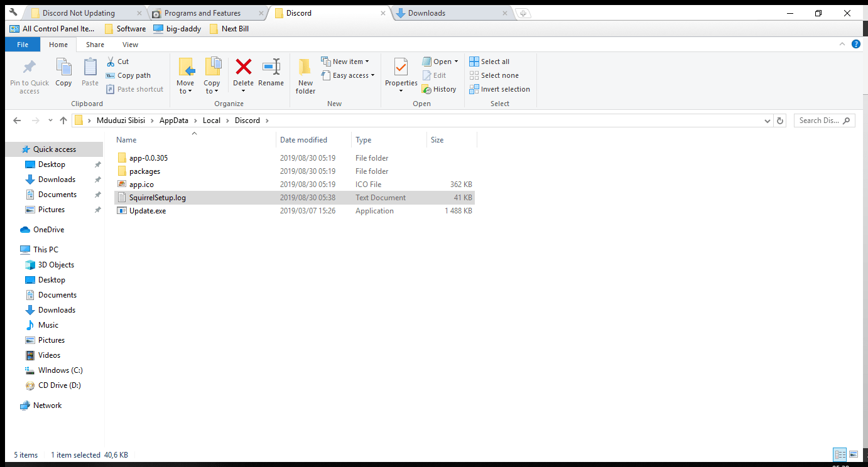Open Properties using the checkmark icon
Viewport: 868px width, 467px height.
coord(401,67)
